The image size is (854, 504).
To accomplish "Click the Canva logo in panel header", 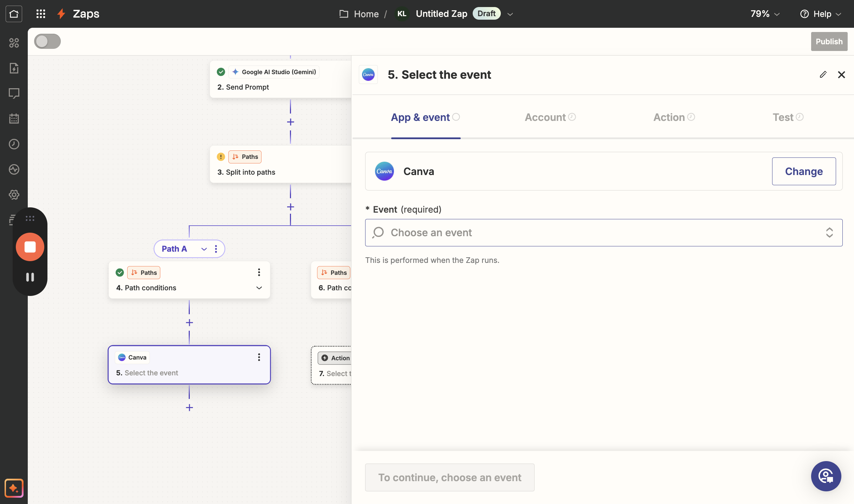I will point(368,75).
